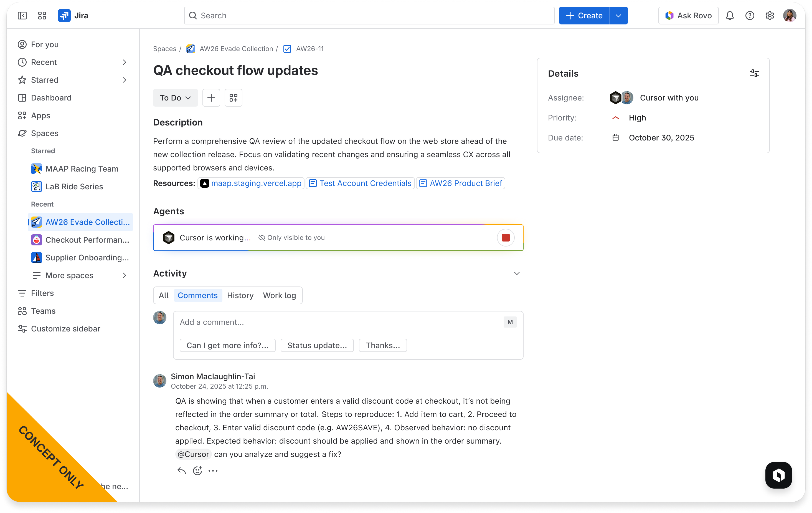Viewport: 812px width, 513px height.
Task: Open more options on Simon's comment
Action: pyautogui.click(x=213, y=470)
